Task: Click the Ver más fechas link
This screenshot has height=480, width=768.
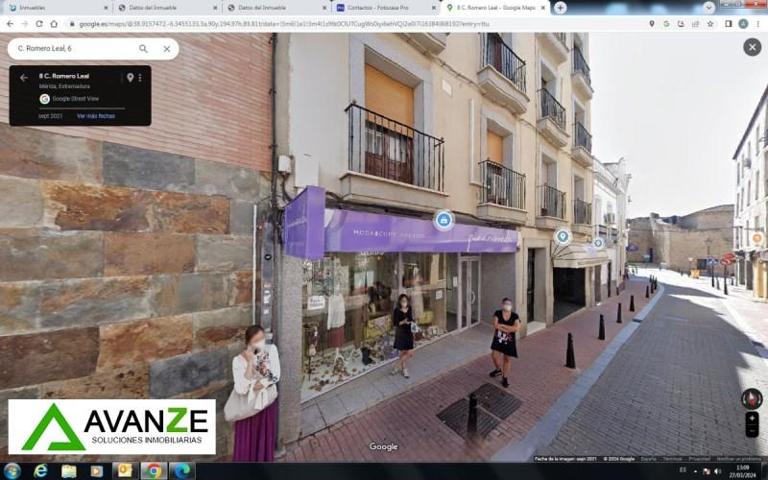Action: [x=96, y=116]
